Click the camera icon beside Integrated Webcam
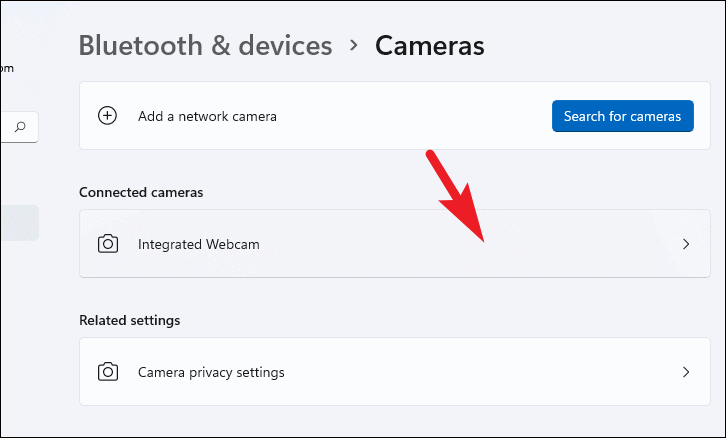 (107, 244)
